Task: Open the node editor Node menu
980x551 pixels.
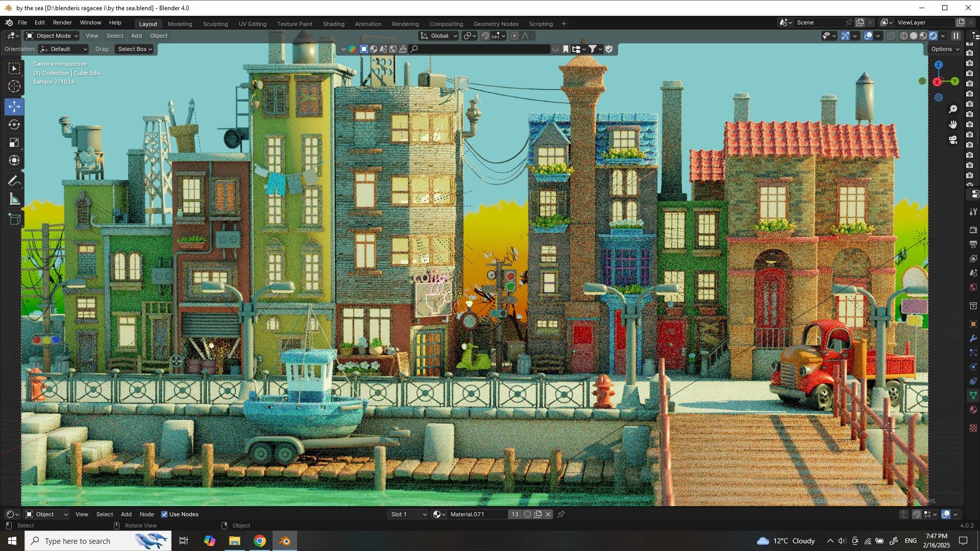Action: pyautogui.click(x=146, y=514)
